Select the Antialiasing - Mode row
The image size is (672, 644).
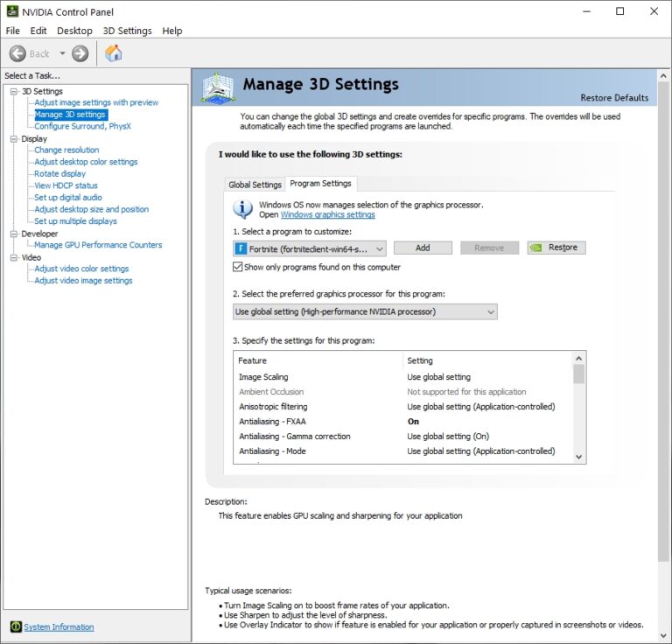402,451
